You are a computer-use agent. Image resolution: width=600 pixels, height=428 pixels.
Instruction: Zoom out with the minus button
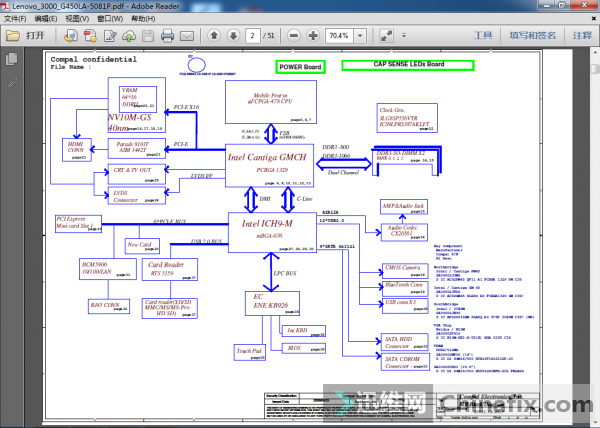tap(294, 36)
